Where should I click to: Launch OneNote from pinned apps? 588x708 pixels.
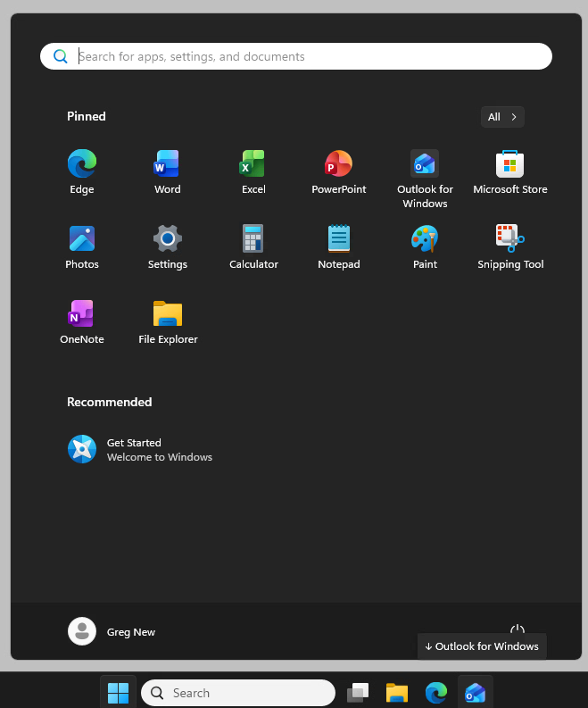point(82,322)
